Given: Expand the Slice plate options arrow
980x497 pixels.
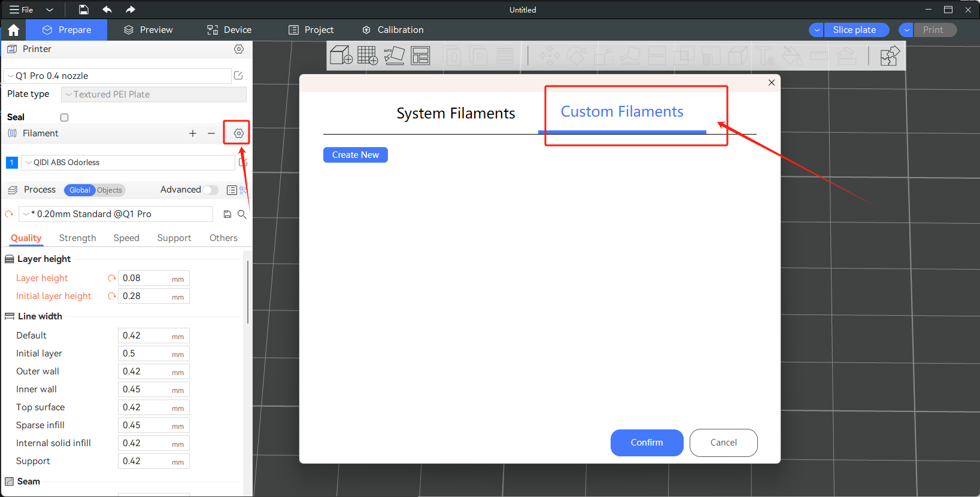Looking at the screenshot, I should (817, 30).
